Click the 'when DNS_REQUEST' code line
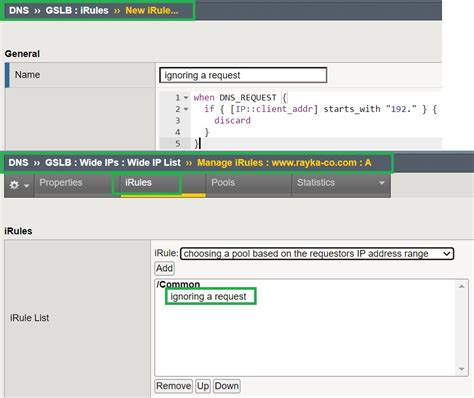 pos(240,98)
